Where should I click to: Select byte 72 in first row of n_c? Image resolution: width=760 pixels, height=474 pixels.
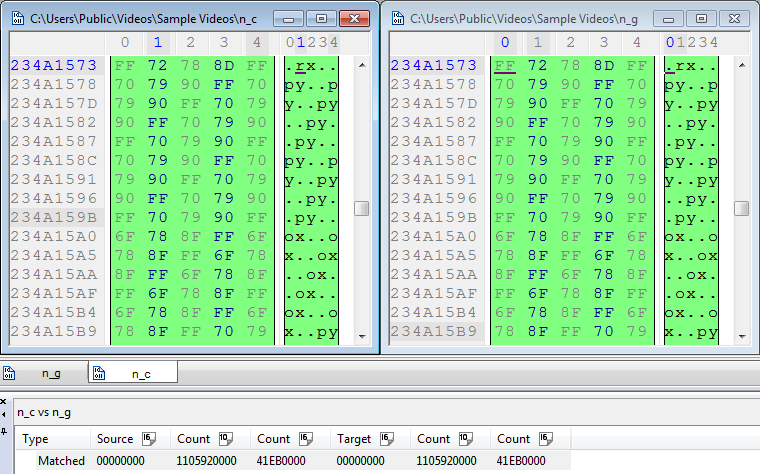[158, 65]
